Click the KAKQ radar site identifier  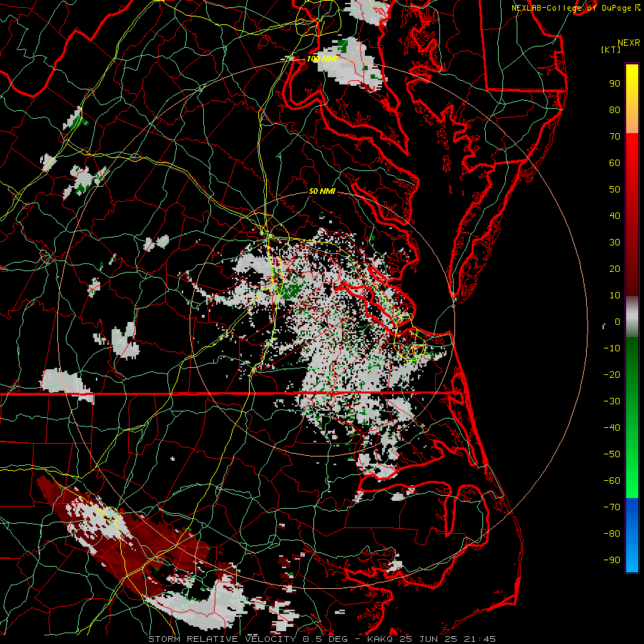[381, 639]
